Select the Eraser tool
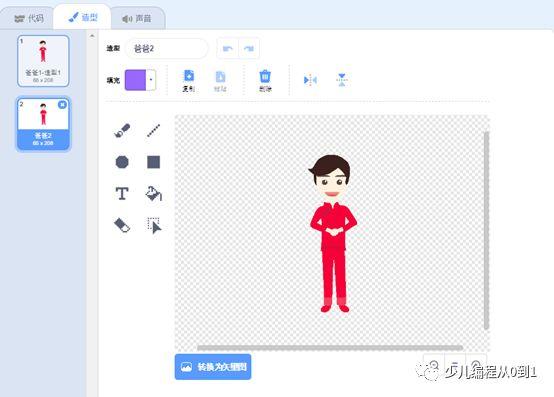Image resolution: width=554 pixels, height=397 pixels. coord(122,225)
